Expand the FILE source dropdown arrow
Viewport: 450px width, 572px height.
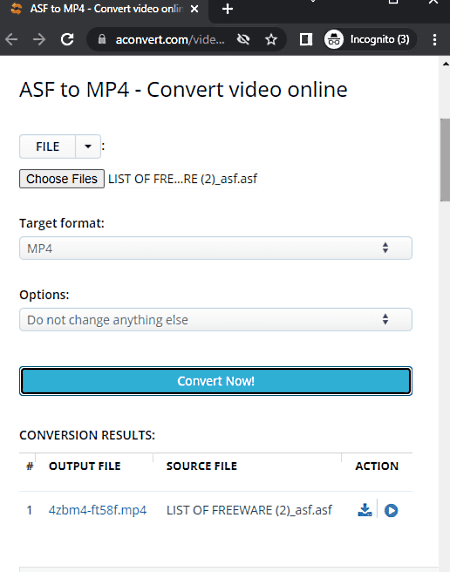[88, 147]
